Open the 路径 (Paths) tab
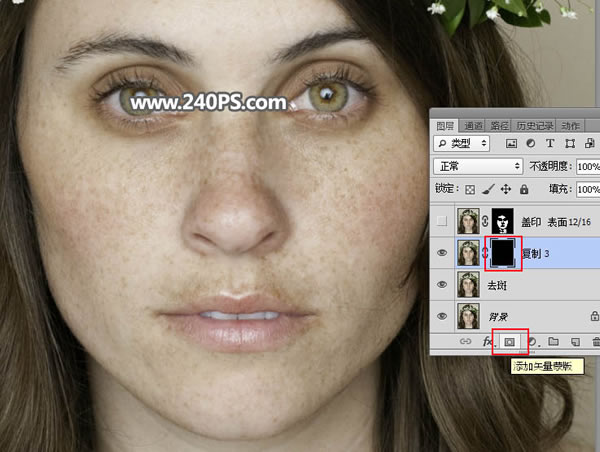 pos(499,126)
